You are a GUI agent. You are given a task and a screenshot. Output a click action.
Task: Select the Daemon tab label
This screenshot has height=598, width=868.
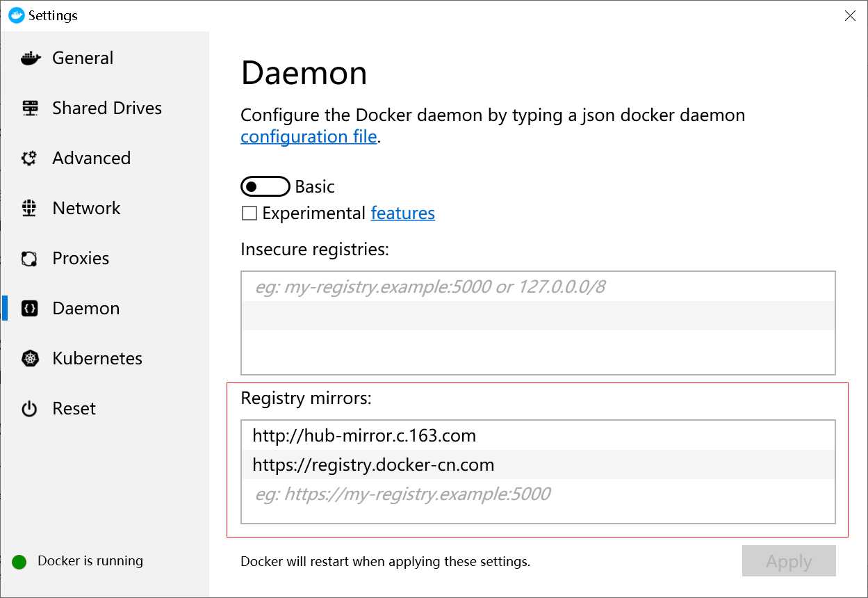86,309
